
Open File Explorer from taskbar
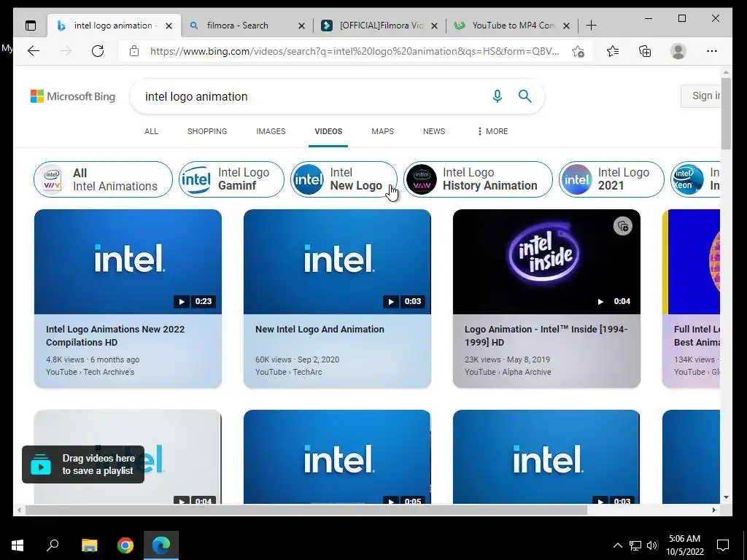[x=90, y=545]
